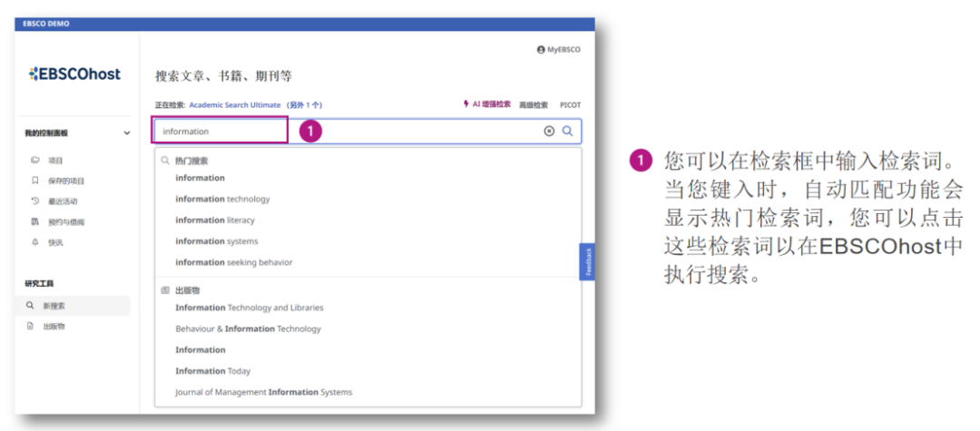The image size is (980, 431).
Task: Open the 高级检索 advanced search link
Action: point(534,105)
